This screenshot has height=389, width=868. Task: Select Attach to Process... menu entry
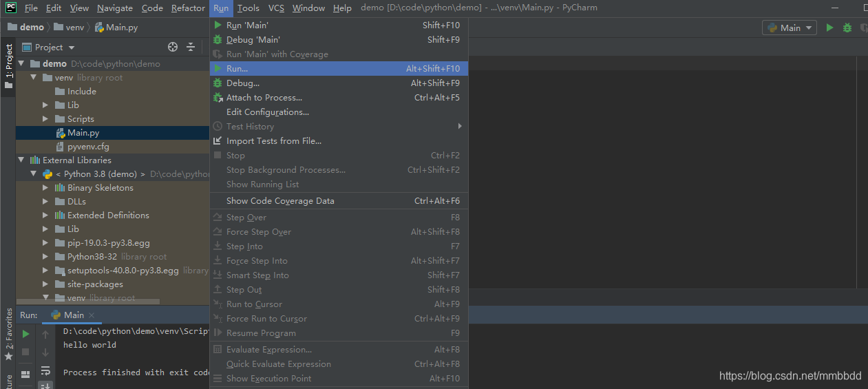(339, 97)
